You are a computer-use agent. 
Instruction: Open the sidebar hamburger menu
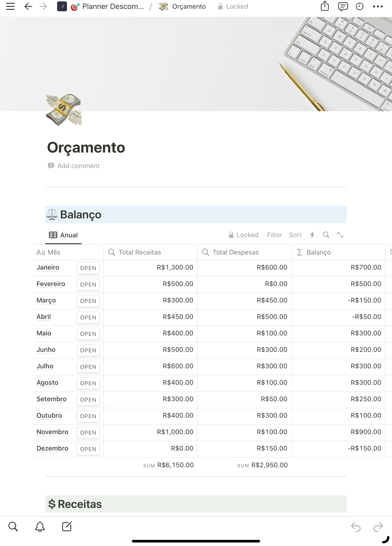point(10,7)
